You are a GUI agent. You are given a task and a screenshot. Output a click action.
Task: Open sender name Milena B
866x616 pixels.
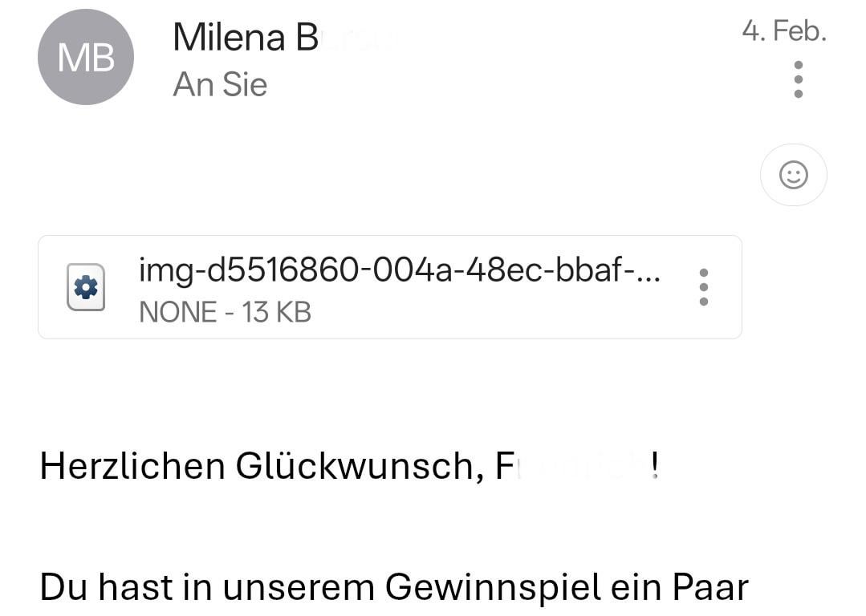[246, 38]
